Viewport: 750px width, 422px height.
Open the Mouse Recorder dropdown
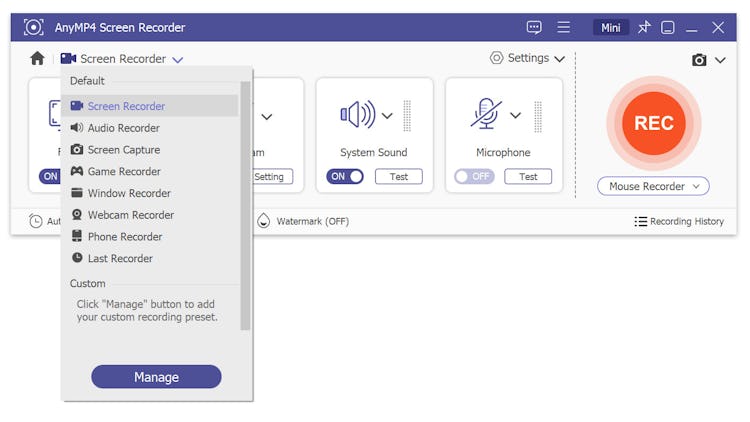pos(653,186)
